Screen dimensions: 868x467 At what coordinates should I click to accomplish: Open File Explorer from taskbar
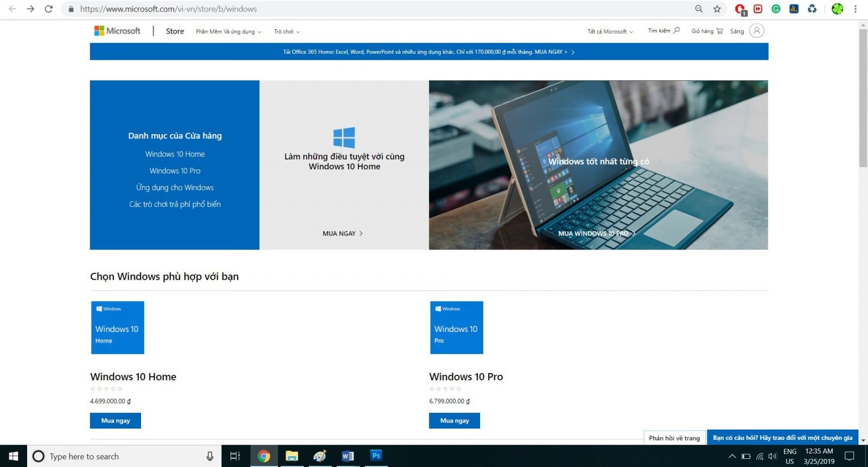tap(292, 456)
